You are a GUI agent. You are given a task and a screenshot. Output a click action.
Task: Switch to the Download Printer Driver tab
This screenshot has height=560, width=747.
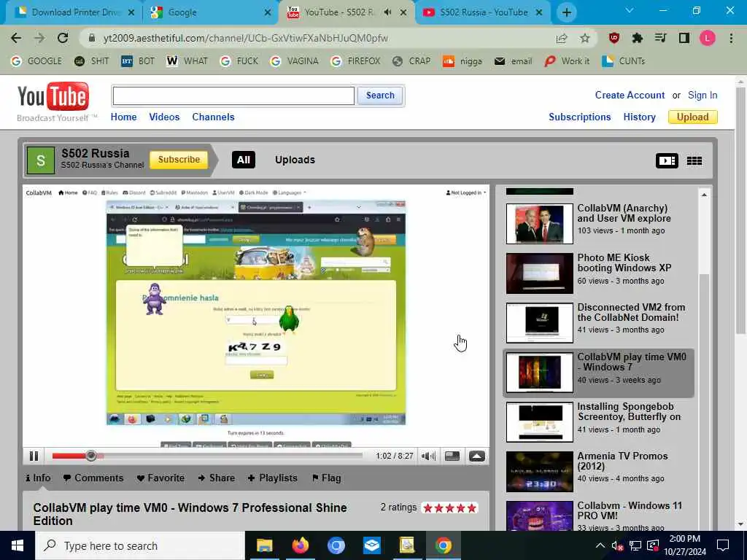(x=74, y=12)
